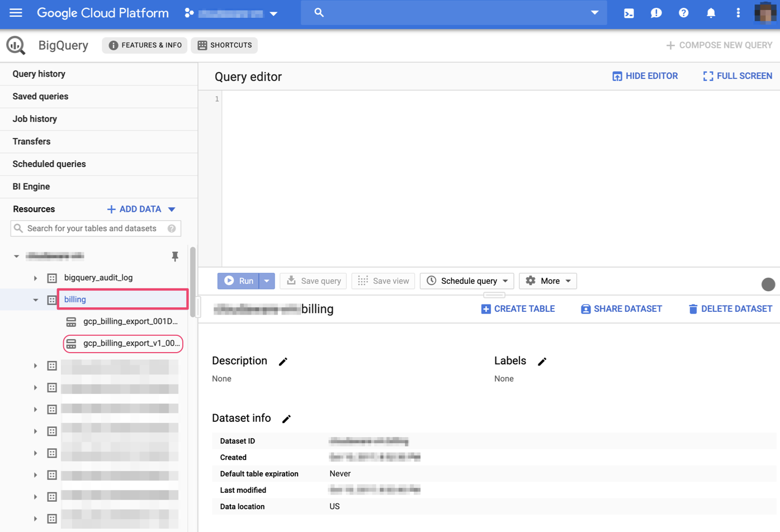Collapse the billing dataset

tap(35, 300)
